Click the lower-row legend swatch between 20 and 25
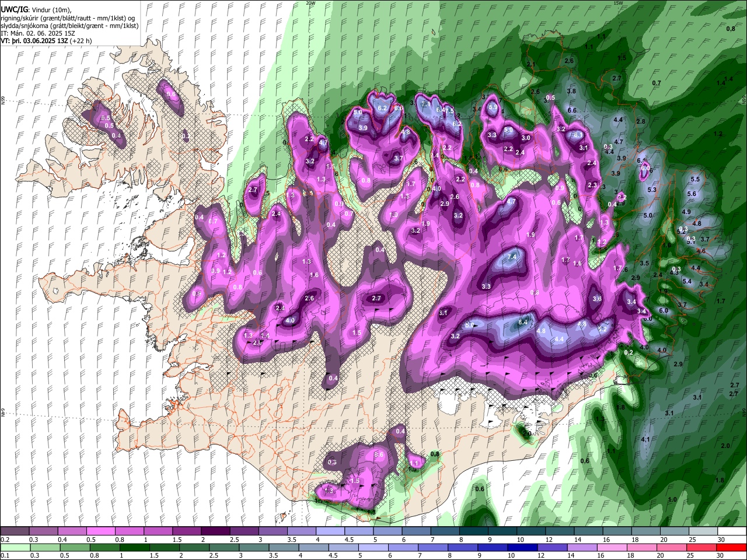747x560 pixels. (672, 547)
